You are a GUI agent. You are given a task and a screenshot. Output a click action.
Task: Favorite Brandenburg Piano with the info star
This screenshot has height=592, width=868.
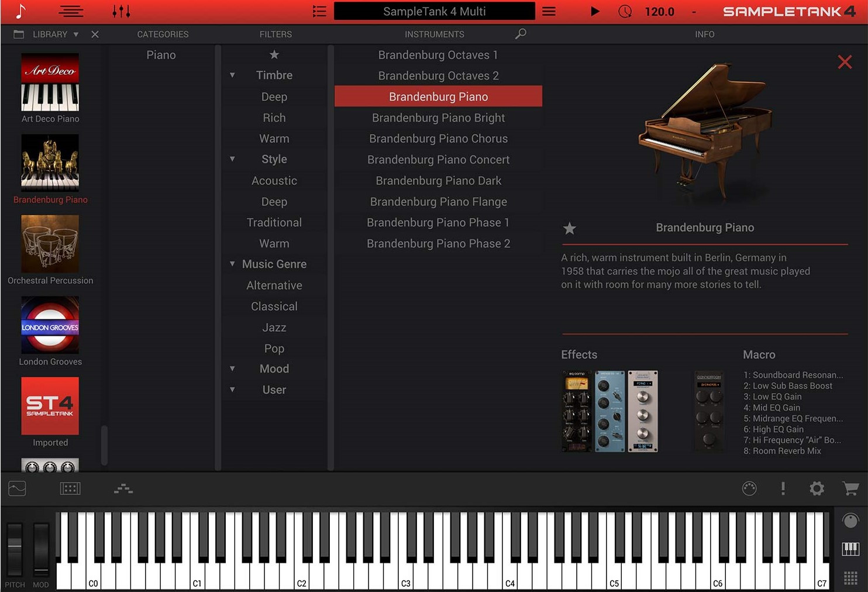pyautogui.click(x=570, y=228)
